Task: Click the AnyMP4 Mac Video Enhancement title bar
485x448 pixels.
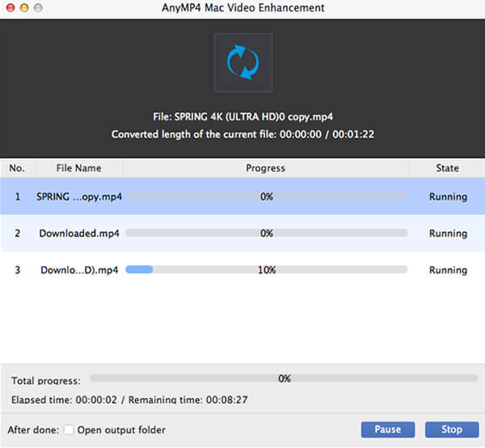Action: pyautogui.click(x=242, y=7)
